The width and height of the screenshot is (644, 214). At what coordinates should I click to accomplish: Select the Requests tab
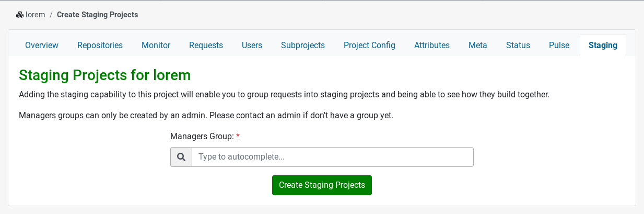pos(206,46)
